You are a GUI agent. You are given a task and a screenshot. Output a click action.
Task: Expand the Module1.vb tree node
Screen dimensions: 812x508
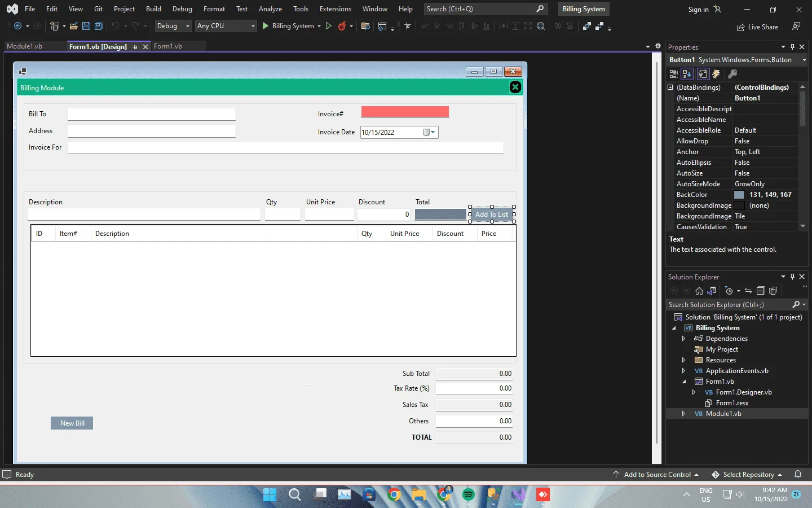683,414
